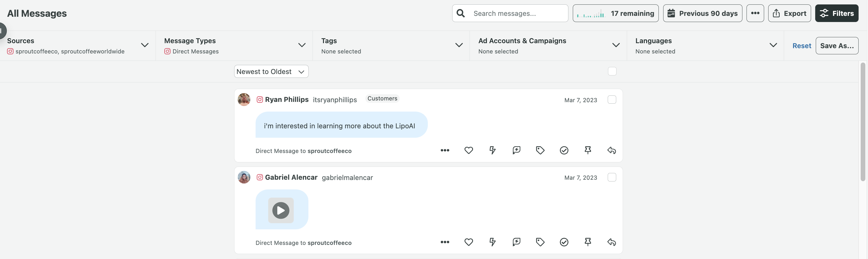Select Ryan Phillips' message checkbox
This screenshot has height=259, width=868.
click(x=612, y=100)
